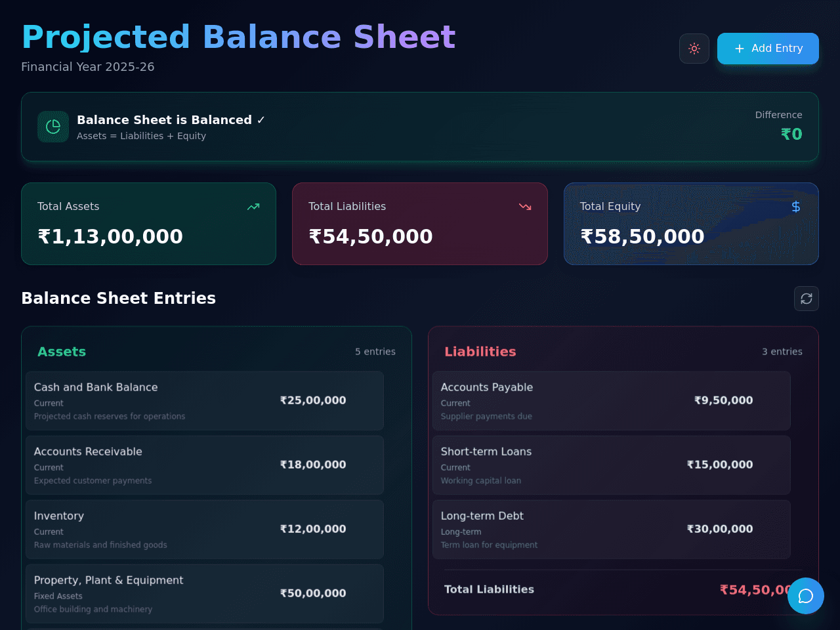Image resolution: width=840 pixels, height=630 pixels.
Task: Click the ₹18,00,000 amount value
Action: tap(313, 465)
